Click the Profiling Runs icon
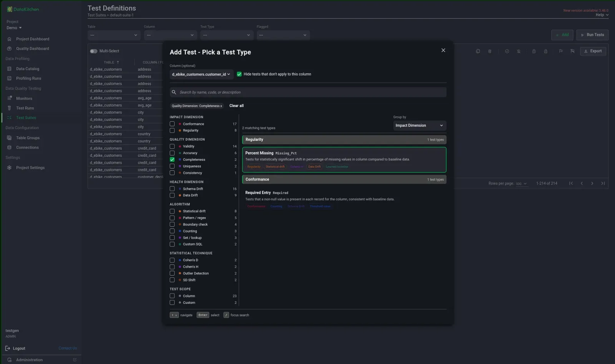The height and width of the screenshot is (364, 615). pos(9,78)
